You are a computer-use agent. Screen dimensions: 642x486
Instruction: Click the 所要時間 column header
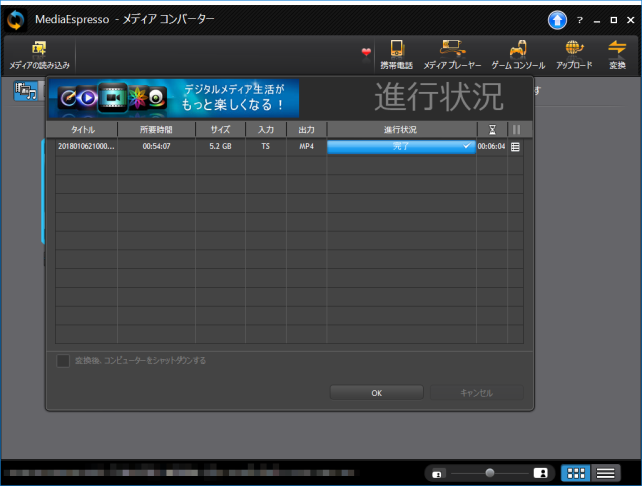click(156, 130)
